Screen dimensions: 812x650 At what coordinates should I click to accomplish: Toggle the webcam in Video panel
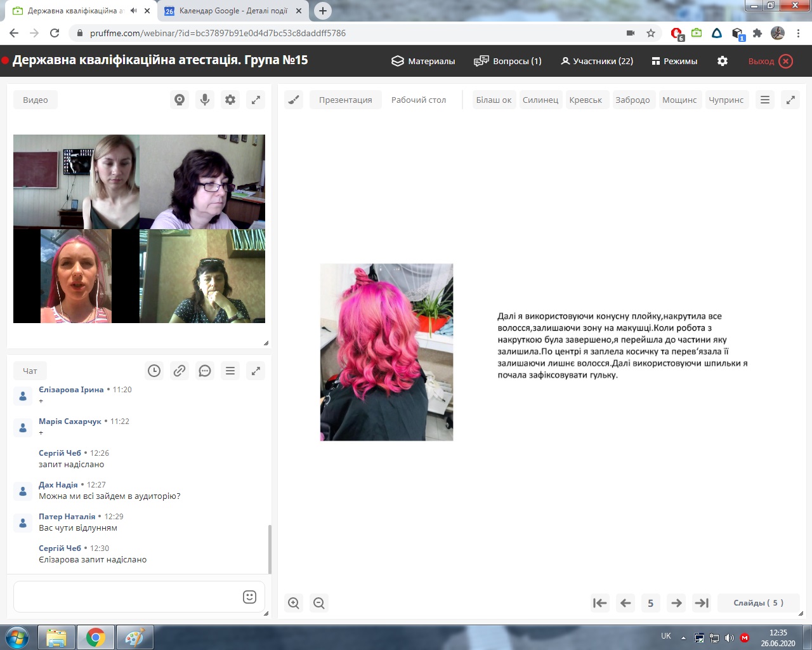180,100
